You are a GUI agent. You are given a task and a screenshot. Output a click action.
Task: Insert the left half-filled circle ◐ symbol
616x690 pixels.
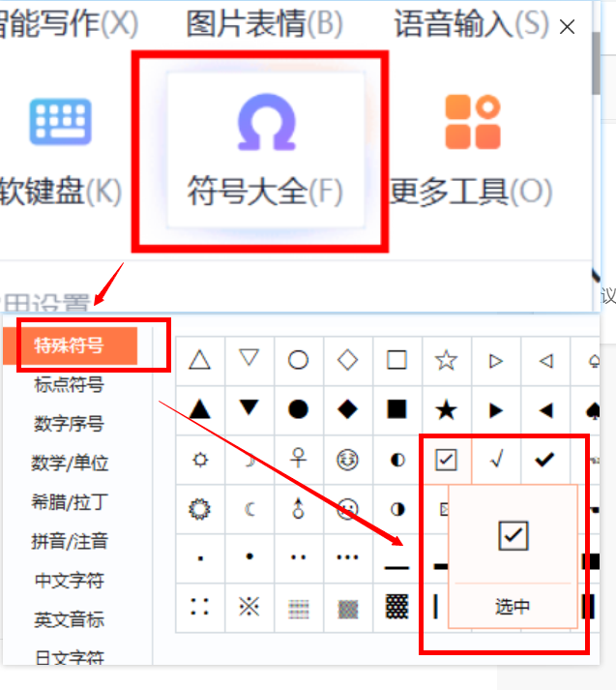(x=397, y=460)
